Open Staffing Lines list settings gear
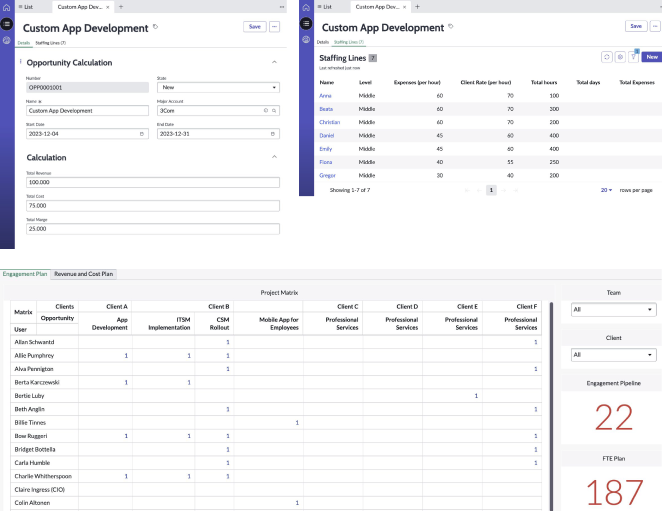This screenshot has height=511, width=662. [x=619, y=58]
